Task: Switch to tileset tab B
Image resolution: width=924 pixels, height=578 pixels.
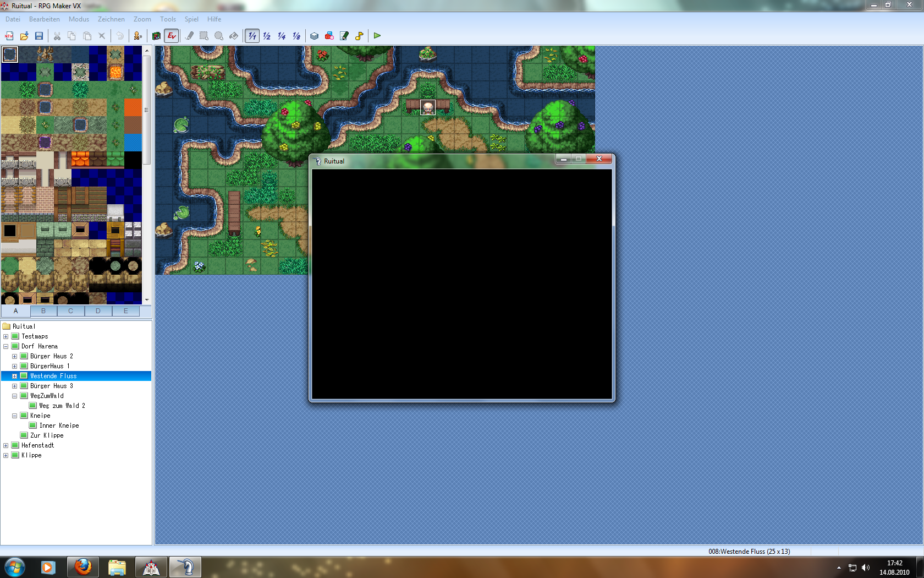Action: coord(43,311)
